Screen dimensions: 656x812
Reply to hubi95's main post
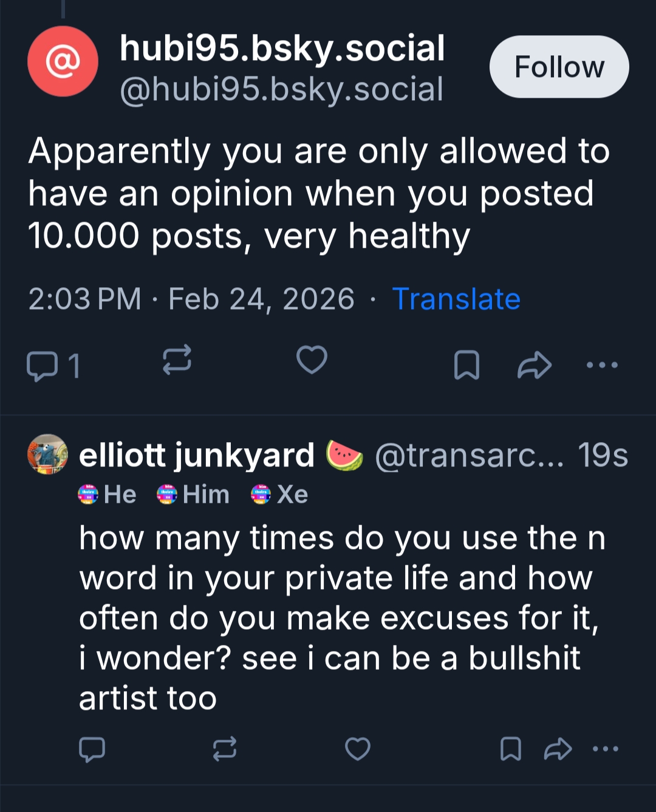pyautogui.click(x=43, y=366)
